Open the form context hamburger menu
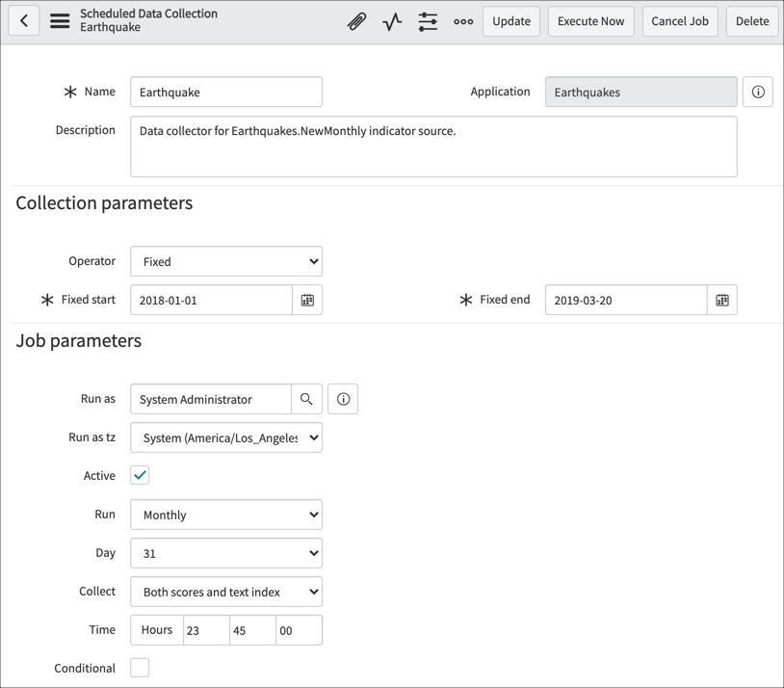 coord(58,20)
